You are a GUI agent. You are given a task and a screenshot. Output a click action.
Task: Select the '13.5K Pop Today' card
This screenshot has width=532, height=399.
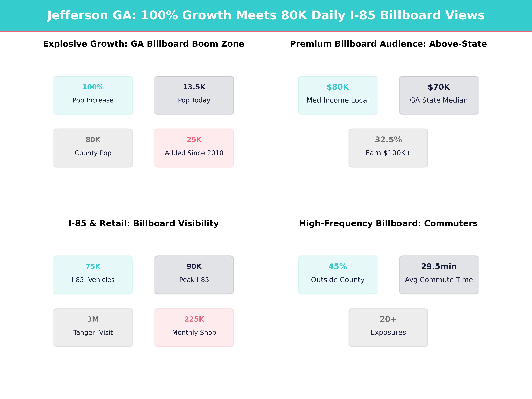click(x=194, y=95)
